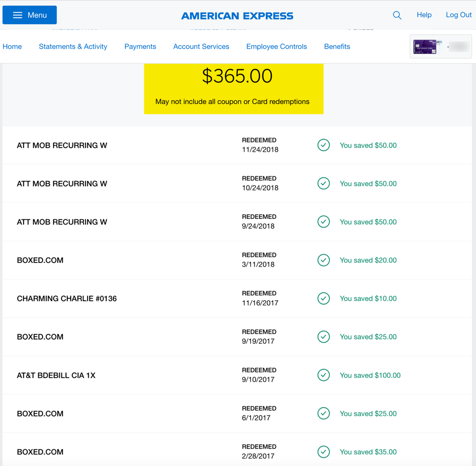Click the $365.00 total savings amount
This screenshot has width=476, height=466.
pos(237,76)
